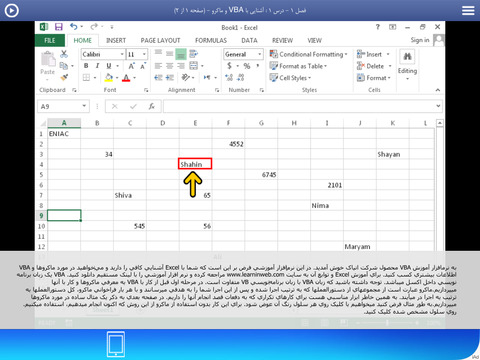Expand the Name Box dropdown showing A9
The image size is (480, 360).
point(84,106)
